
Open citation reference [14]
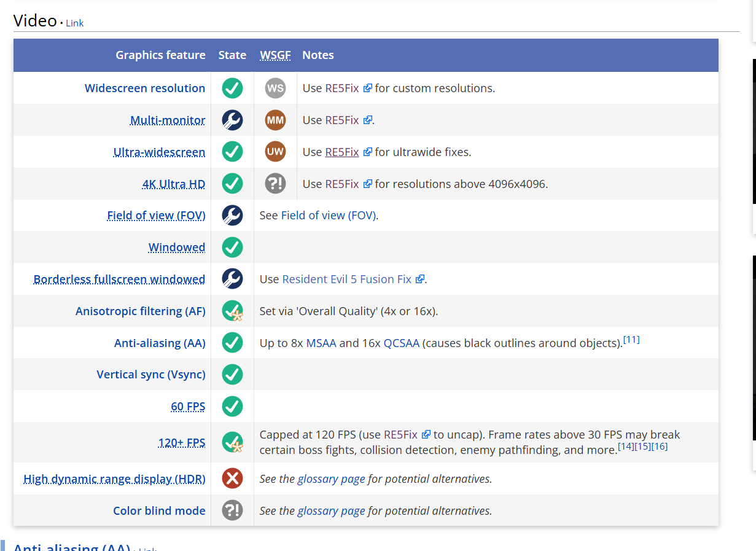tap(626, 447)
